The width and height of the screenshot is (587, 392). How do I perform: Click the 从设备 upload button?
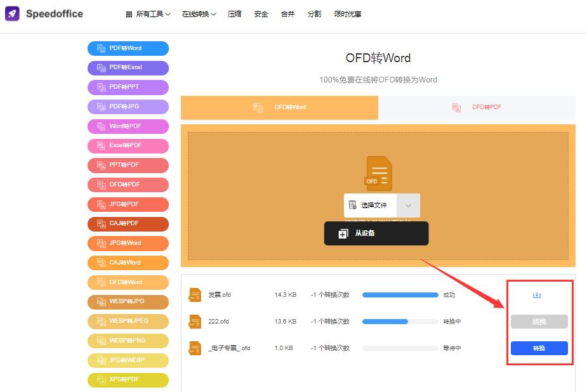pyautogui.click(x=376, y=233)
